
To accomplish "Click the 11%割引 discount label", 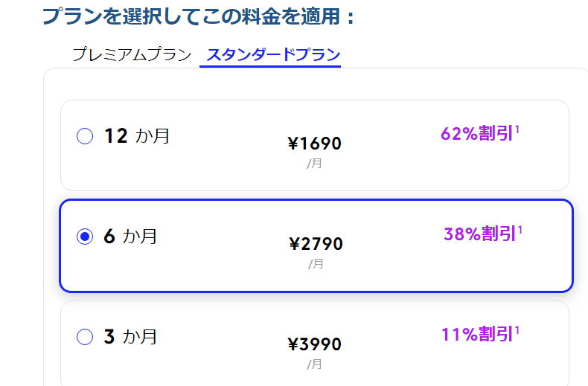I will tap(477, 334).
